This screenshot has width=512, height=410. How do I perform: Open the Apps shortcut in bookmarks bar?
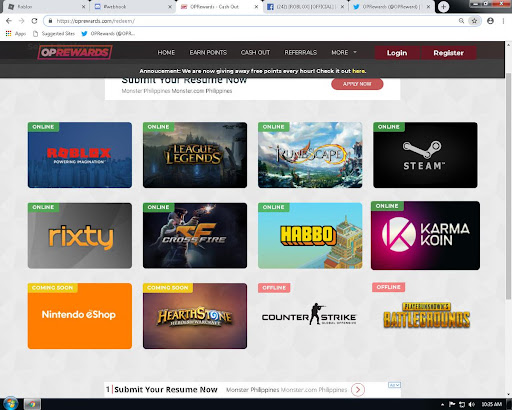pos(16,33)
